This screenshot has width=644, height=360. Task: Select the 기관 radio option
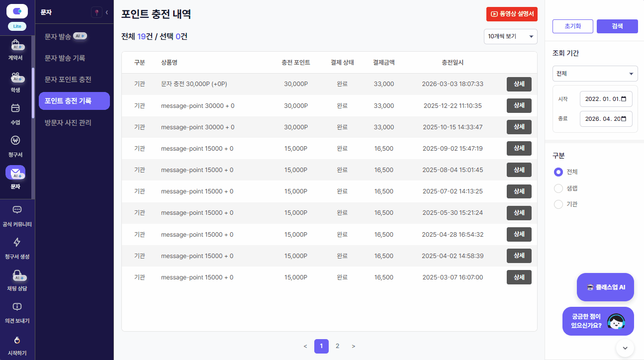click(558, 204)
